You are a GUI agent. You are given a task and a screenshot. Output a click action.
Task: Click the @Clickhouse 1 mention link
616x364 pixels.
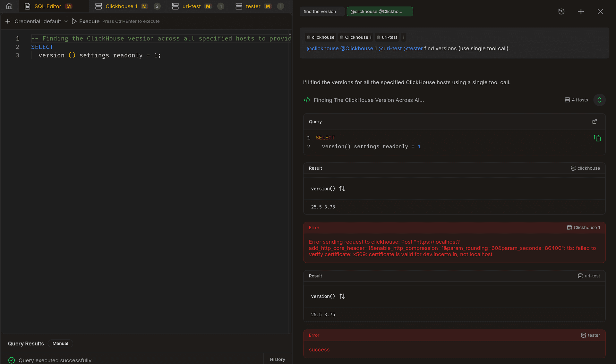click(358, 48)
